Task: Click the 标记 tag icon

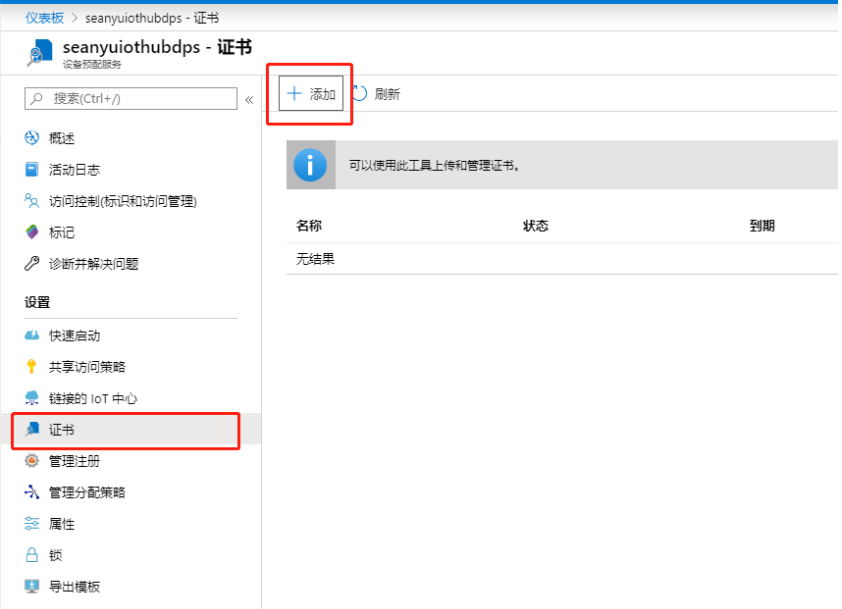Action: (32, 232)
